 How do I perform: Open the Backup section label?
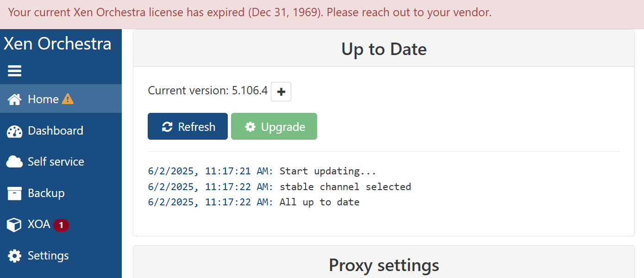coord(46,193)
